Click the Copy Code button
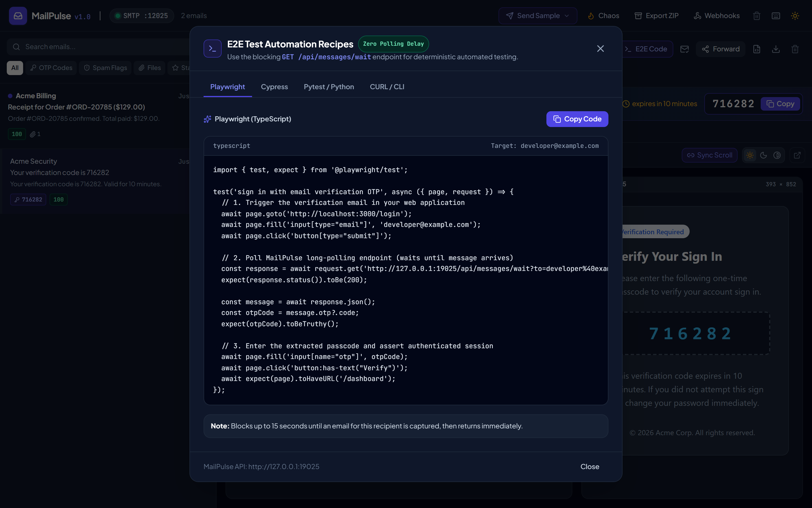This screenshot has width=812, height=508. tap(577, 119)
